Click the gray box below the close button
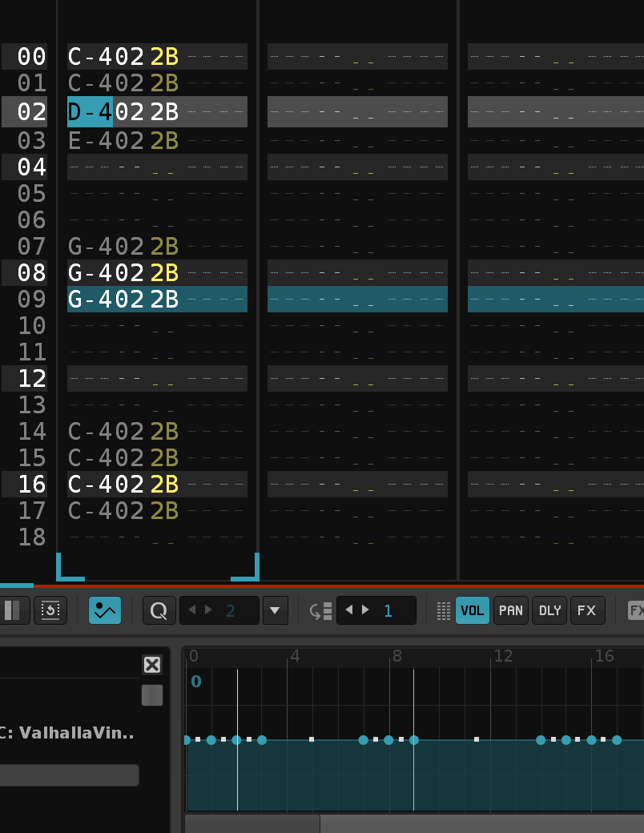 point(151,695)
